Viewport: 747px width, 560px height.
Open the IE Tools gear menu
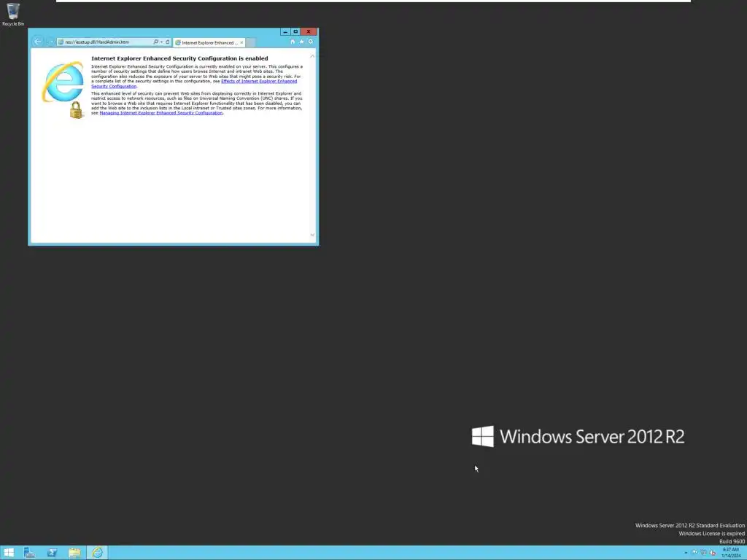(311, 42)
